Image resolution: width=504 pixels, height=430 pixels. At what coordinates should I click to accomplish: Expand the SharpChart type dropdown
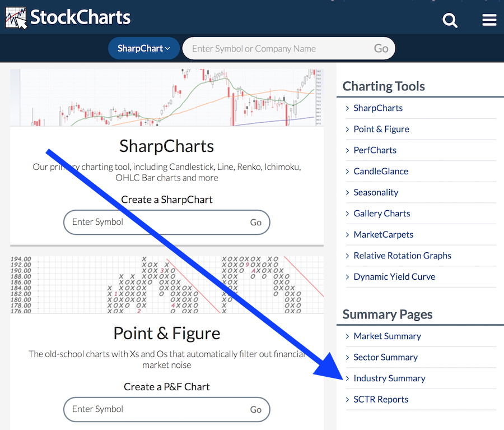click(144, 49)
